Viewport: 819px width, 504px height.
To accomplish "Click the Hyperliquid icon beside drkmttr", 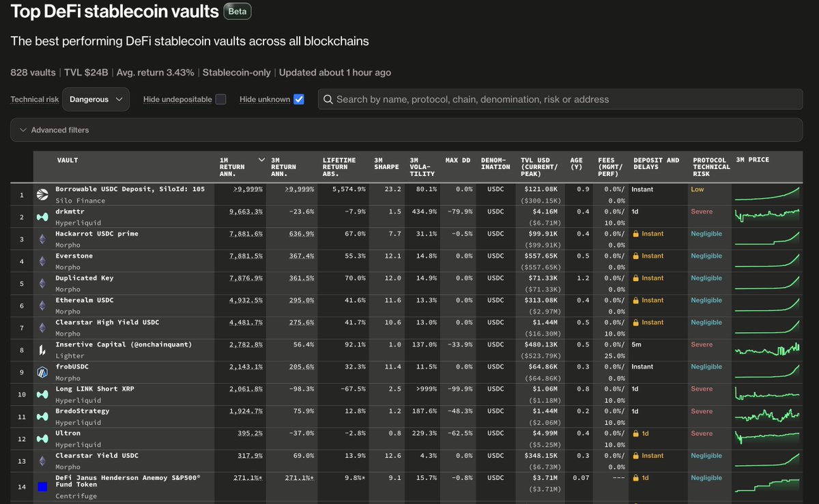I will coord(42,217).
